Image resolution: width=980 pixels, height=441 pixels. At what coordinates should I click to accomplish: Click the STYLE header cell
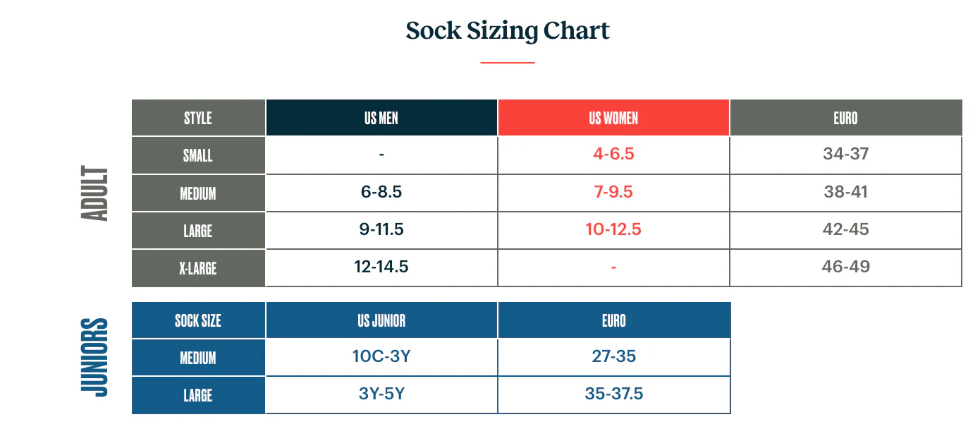(x=198, y=118)
